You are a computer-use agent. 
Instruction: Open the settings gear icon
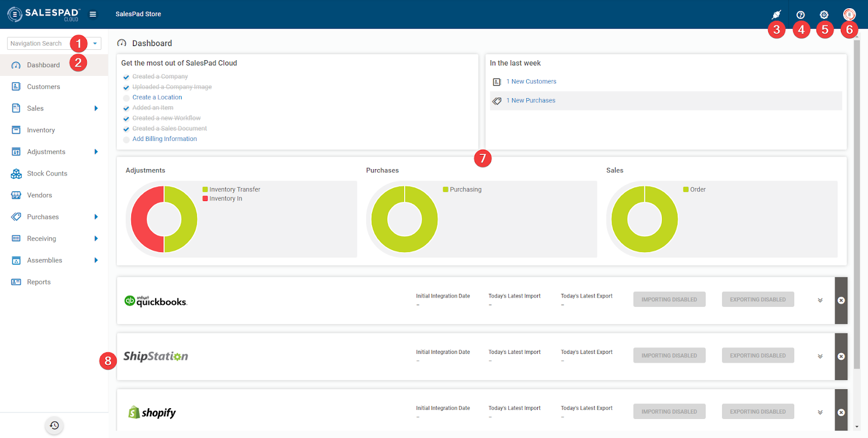coord(824,15)
